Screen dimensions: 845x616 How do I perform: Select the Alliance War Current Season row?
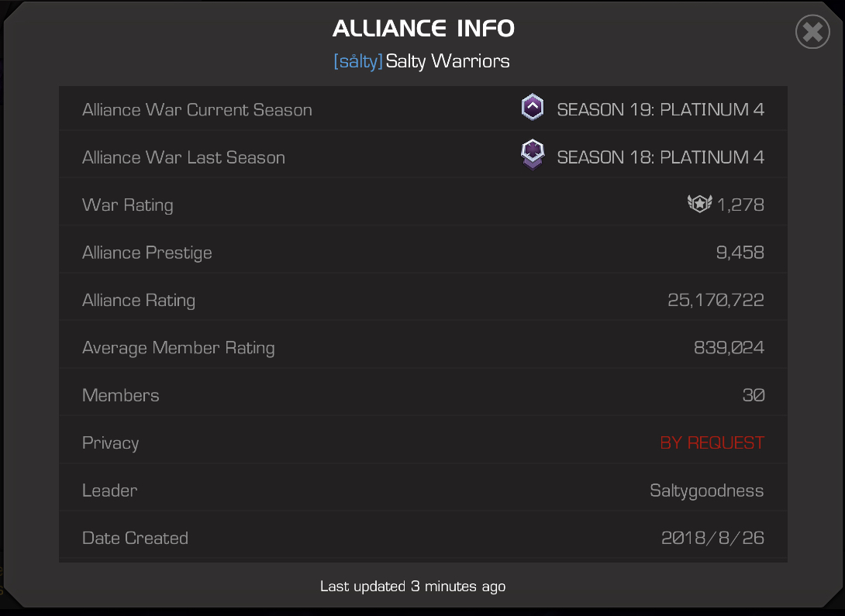[423, 109]
